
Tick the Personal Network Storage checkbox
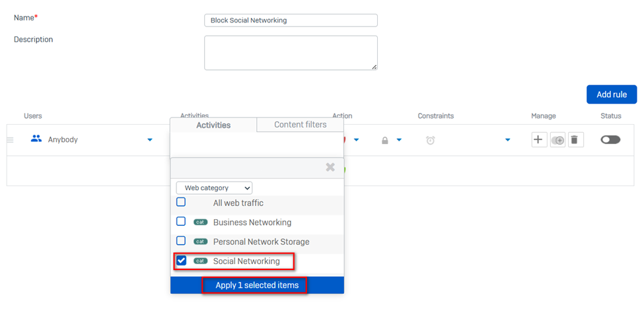click(181, 242)
